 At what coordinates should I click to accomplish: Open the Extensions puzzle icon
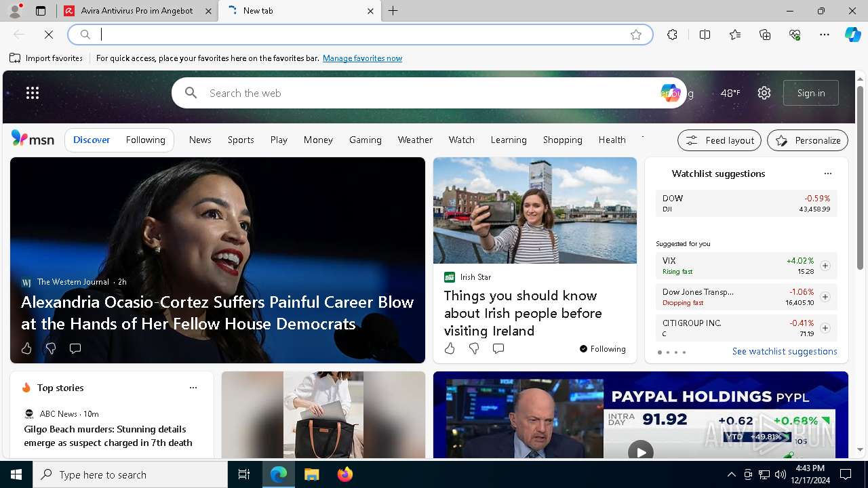(x=672, y=35)
